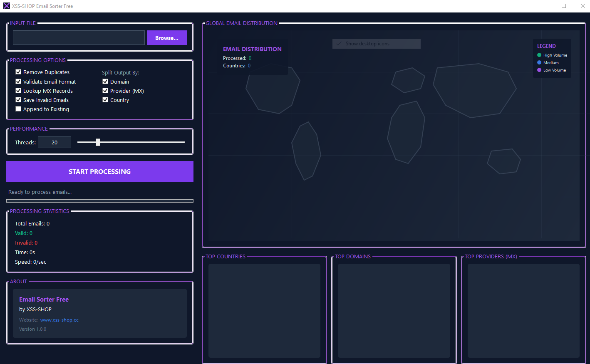Click the empty input file path box
The width and height of the screenshot is (590, 364).
(x=78, y=37)
